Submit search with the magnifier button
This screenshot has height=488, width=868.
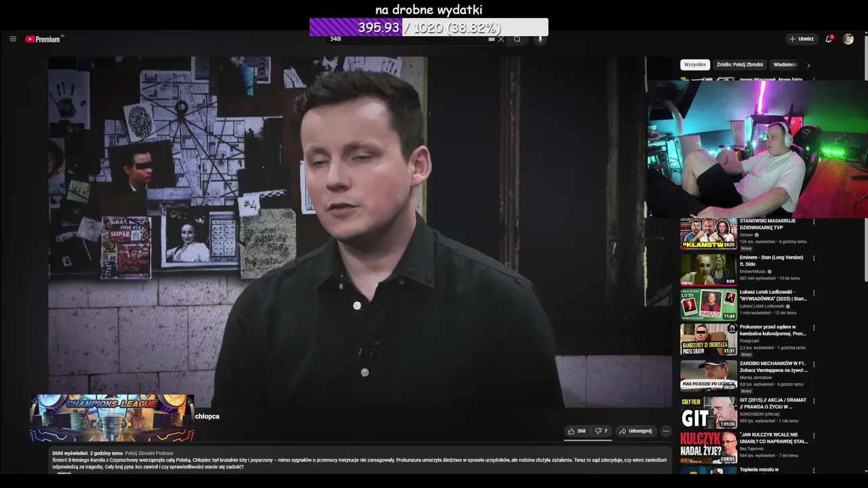(x=517, y=39)
